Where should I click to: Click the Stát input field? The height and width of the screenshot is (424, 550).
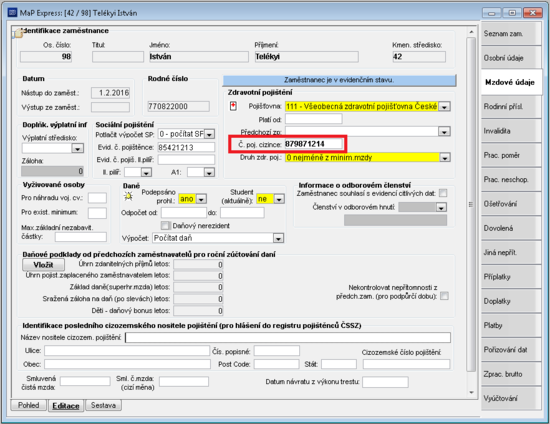tap(339, 364)
